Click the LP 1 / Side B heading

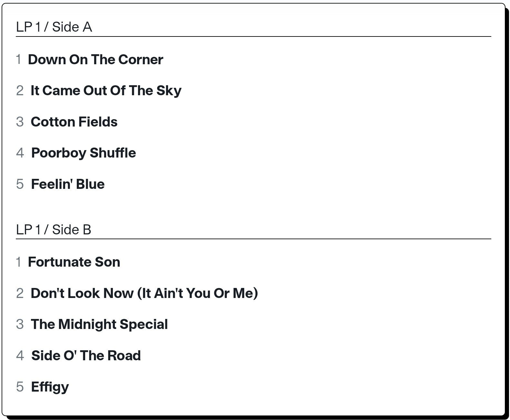click(x=54, y=230)
